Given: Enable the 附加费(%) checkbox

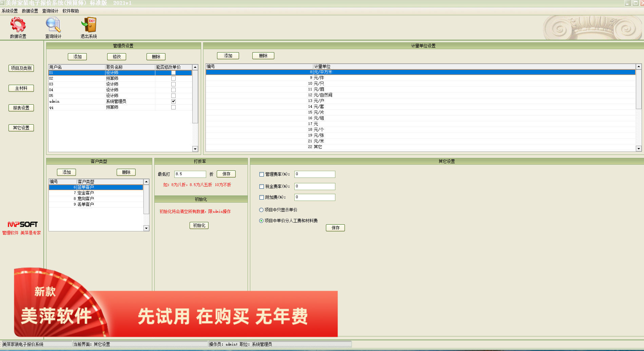Looking at the screenshot, I should click(261, 197).
